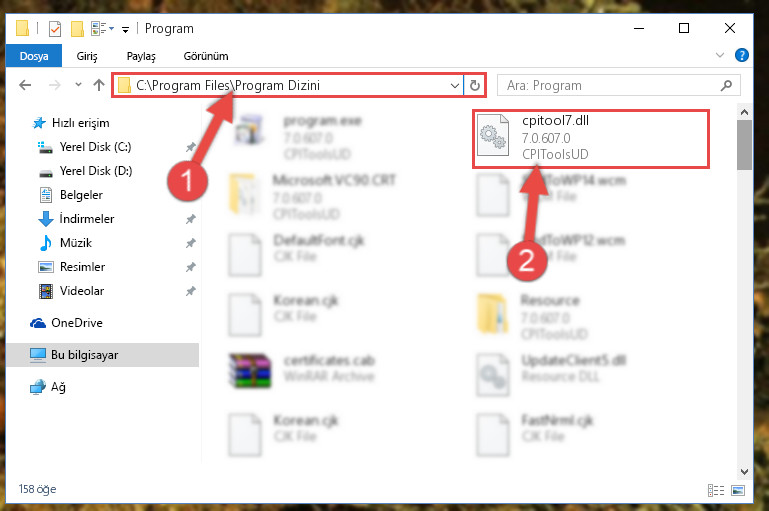769x511 pixels.
Task: Select Yerel Disk (C:) in sidebar
Action: click(95, 147)
